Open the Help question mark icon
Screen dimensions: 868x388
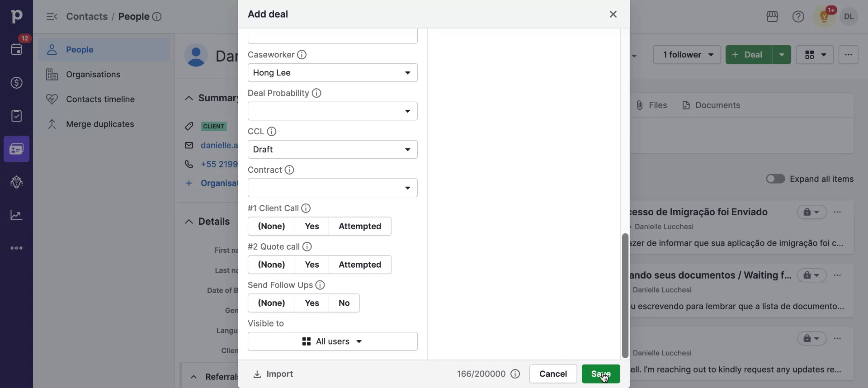click(798, 17)
